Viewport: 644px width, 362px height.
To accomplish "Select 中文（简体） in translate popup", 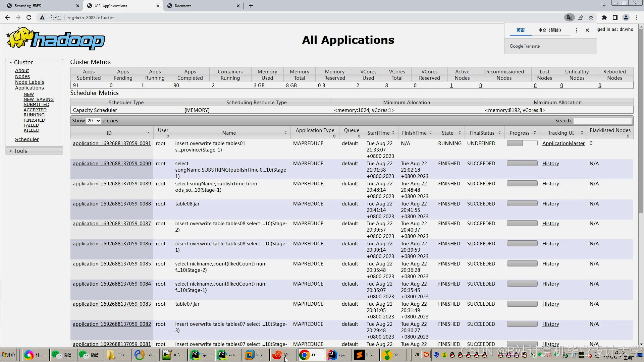I will (x=549, y=30).
